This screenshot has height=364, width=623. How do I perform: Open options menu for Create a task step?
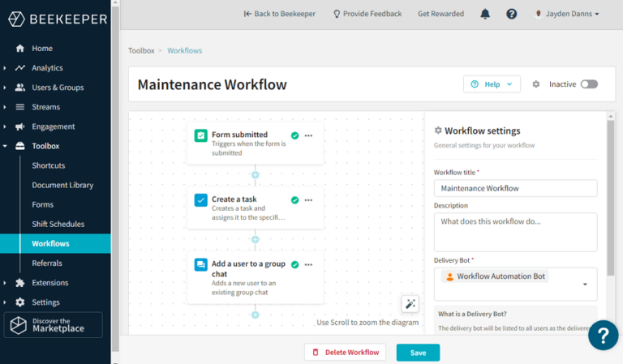(x=308, y=200)
